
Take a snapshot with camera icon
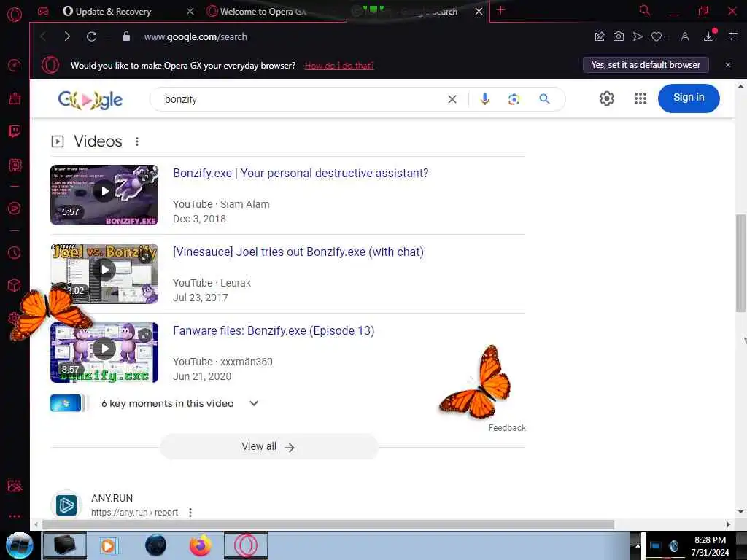click(619, 36)
